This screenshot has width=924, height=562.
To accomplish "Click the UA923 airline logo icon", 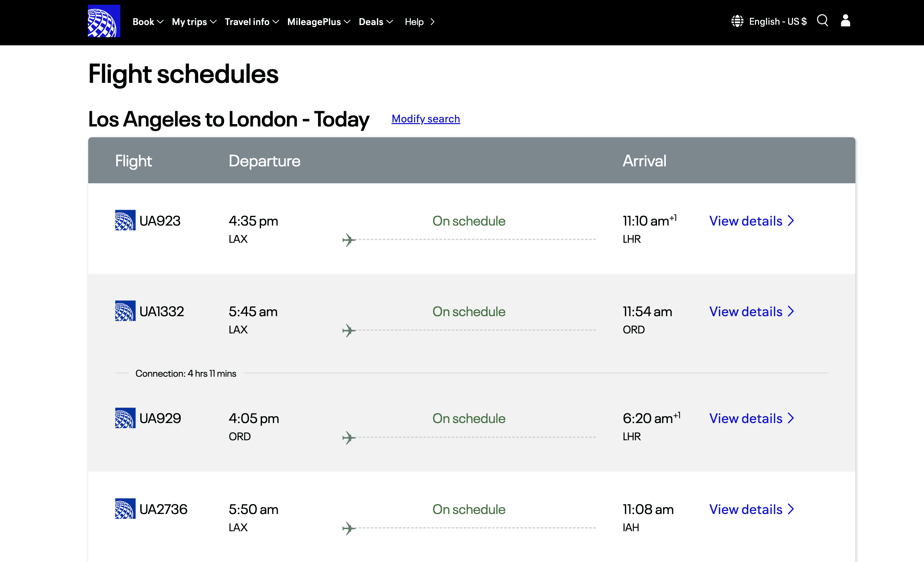I will [x=125, y=220].
